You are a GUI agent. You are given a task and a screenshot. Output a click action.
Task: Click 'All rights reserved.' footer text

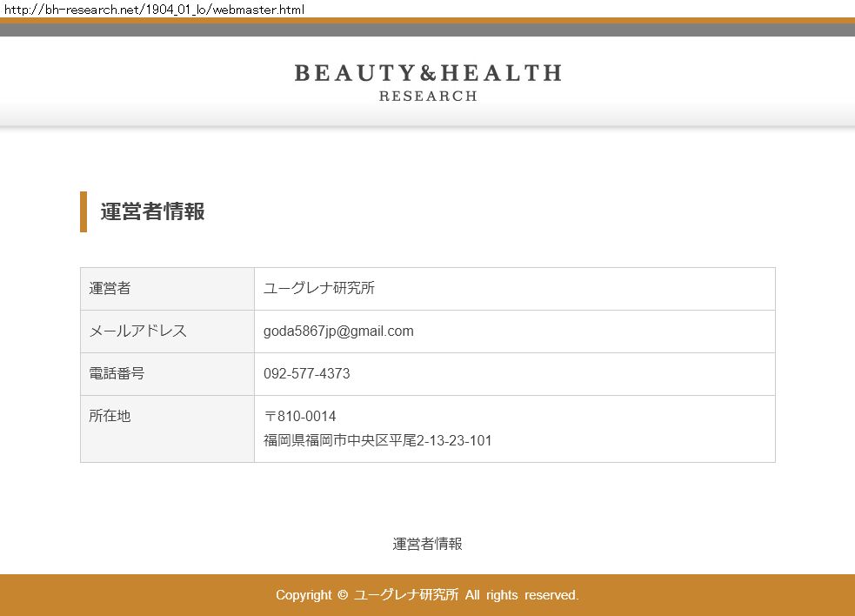522,595
